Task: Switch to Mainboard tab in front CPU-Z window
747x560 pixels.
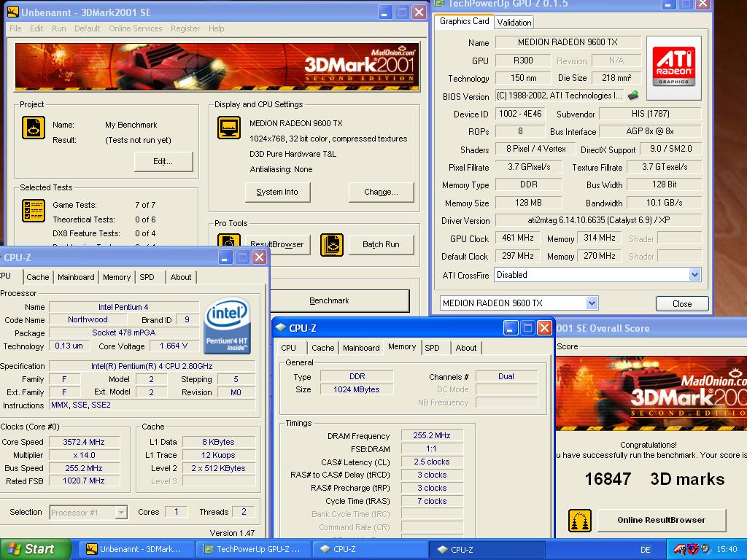Action: click(361, 348)
